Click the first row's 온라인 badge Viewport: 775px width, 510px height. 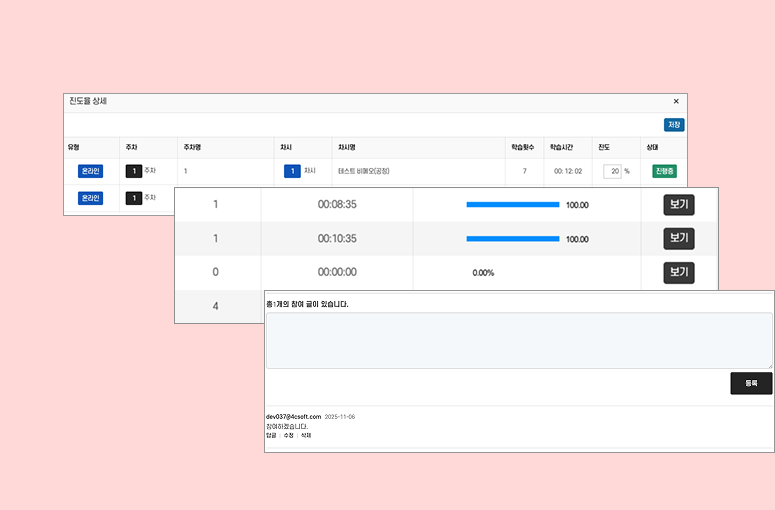pyautogui.click(x=91, y=171)
